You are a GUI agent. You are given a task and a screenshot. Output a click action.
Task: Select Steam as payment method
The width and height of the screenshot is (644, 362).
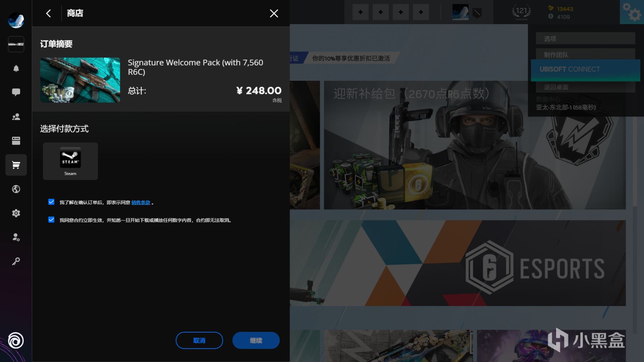(x=70, y=161)
